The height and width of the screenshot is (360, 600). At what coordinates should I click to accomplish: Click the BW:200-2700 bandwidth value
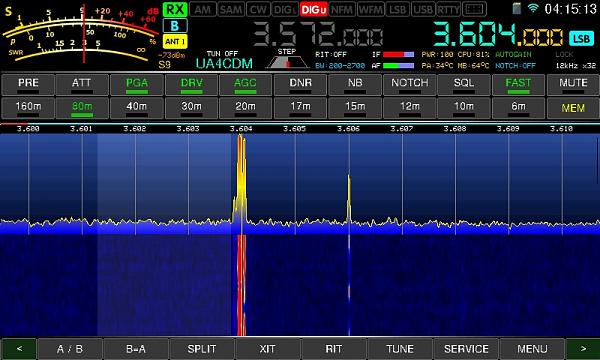pos(340,66)
